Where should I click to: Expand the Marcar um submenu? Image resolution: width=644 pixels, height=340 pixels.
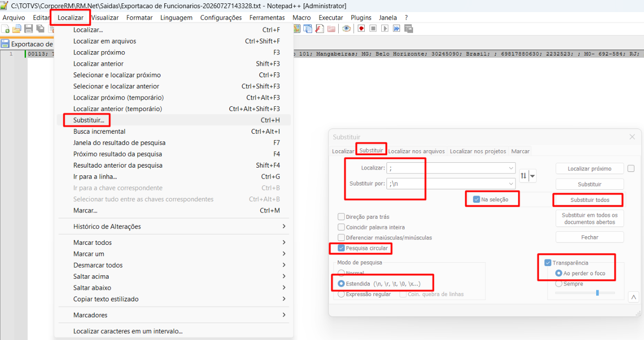(284, 254)
